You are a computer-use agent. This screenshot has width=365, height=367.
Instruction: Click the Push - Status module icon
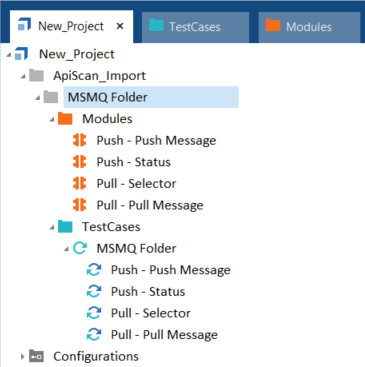coord(80,162)
